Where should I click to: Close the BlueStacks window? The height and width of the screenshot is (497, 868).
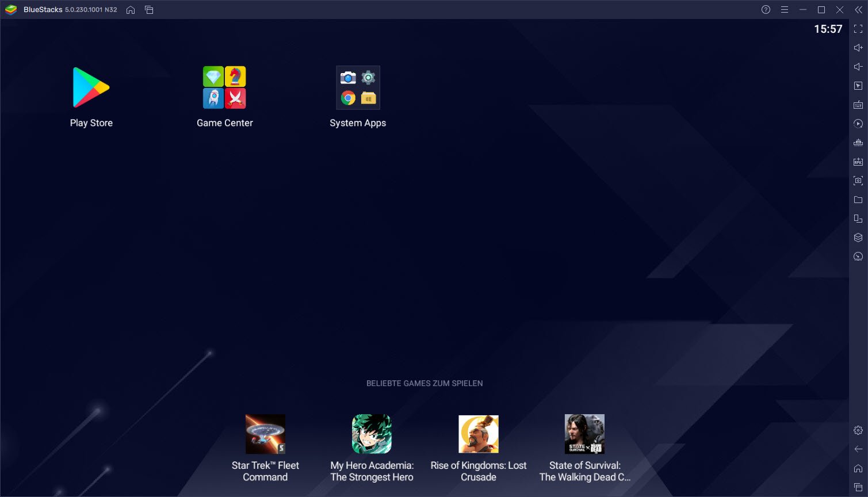(x=840, y=10)
